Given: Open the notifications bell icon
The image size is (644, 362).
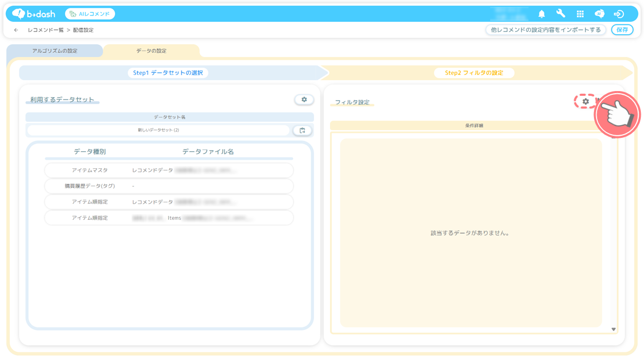Looking at the screenshot, I should [541, 14].
